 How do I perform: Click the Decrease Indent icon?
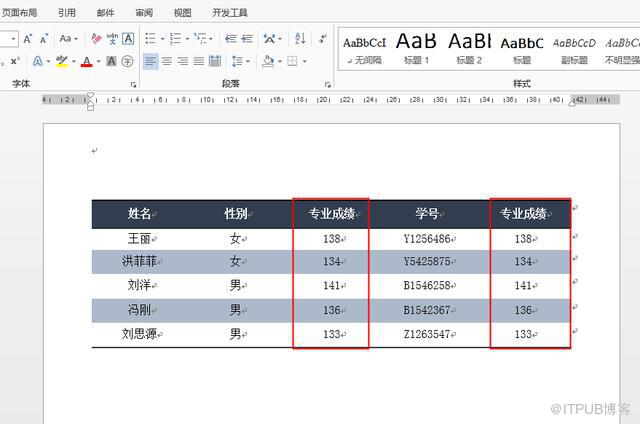(x=231, y=39)
